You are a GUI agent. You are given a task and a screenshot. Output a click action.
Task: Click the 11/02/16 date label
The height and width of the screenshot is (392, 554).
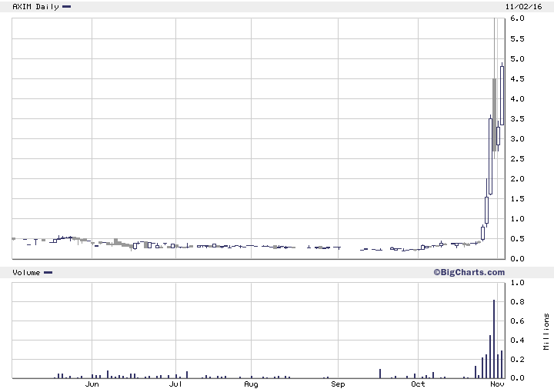click(523, 7)
